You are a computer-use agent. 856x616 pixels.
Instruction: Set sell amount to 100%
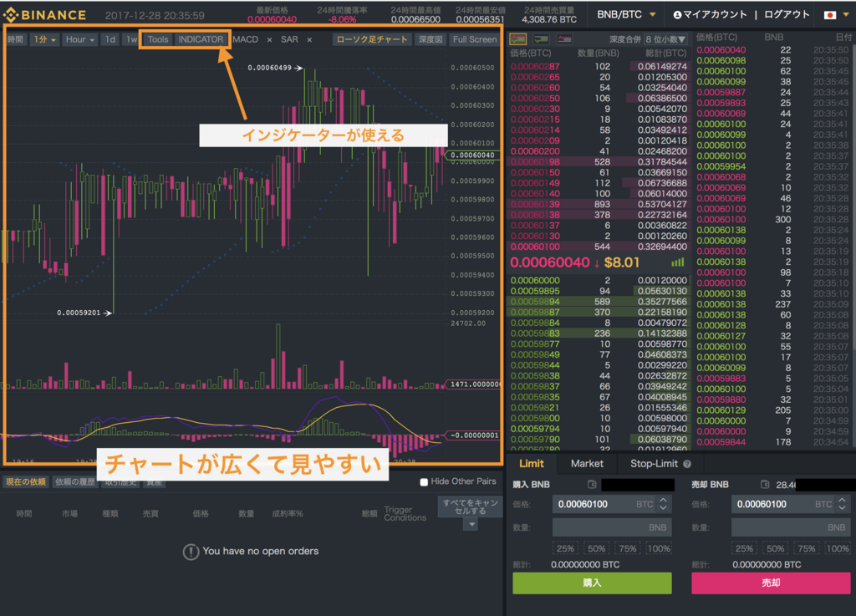(838, 548)
